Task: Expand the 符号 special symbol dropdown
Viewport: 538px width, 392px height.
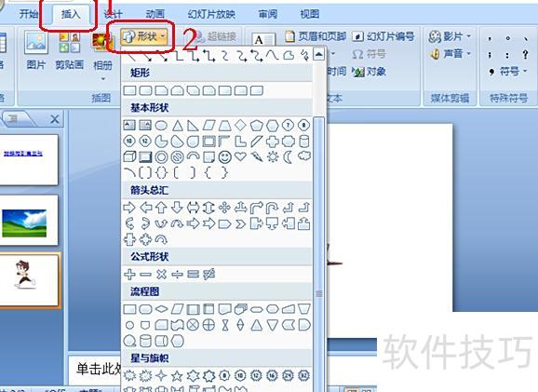Action: click(508, 72)
